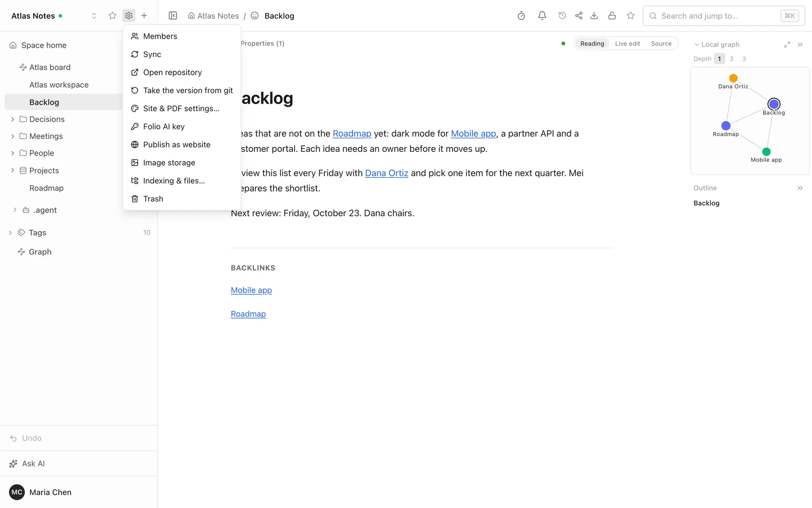Expand the Decisions folder
This screenshot has height=508, width=812.
point(13,119)
